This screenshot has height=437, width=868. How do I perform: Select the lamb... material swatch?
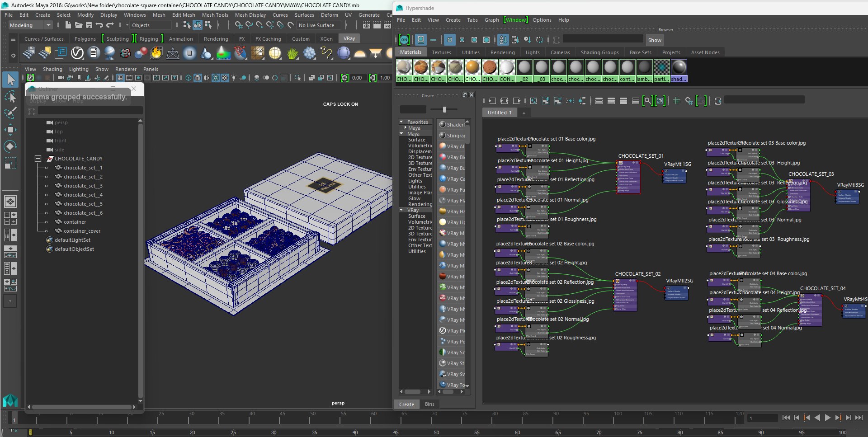pos(644,71)
